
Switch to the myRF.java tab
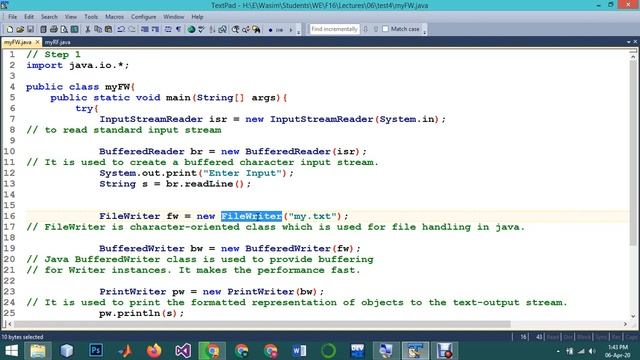click(x=58, y=42)
